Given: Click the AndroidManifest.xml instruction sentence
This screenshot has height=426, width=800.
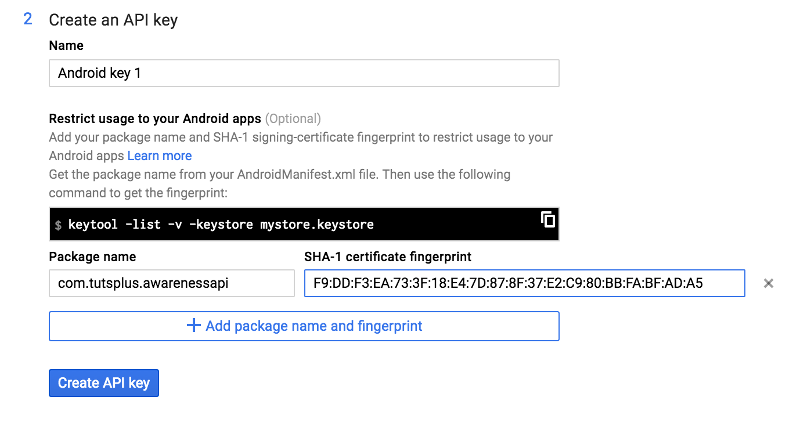Looking at the screenshot, I should point(280,184).
